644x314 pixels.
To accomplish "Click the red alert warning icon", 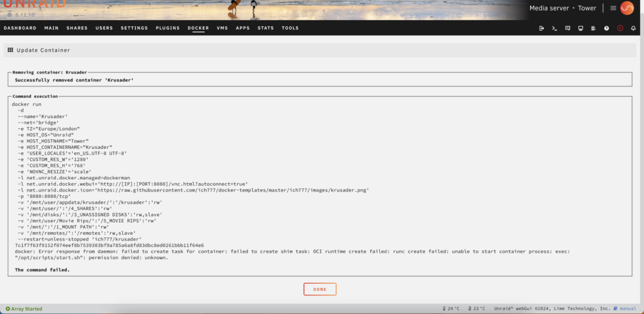I will click(x=620, y=28).
